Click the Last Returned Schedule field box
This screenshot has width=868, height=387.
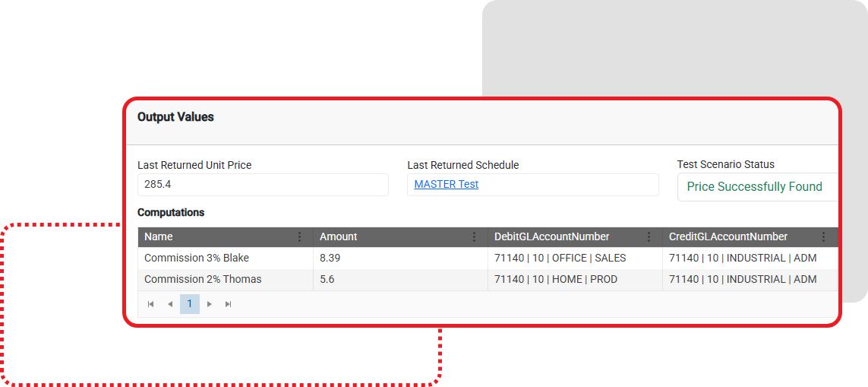[x=570, y=185]
